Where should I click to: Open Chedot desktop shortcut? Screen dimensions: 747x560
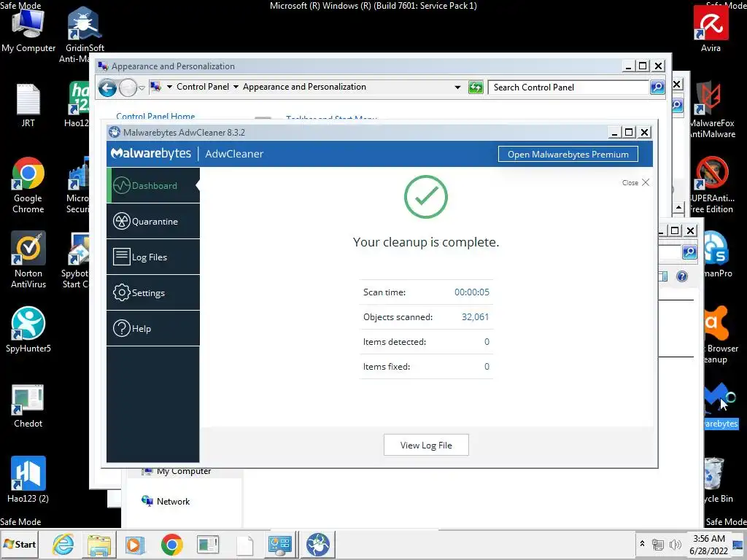[x=28, y=405]
